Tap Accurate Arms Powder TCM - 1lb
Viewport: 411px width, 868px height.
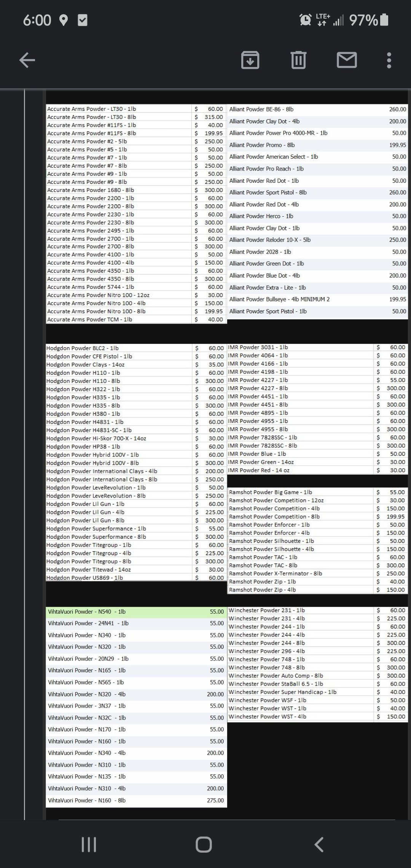tap(89, 319)
